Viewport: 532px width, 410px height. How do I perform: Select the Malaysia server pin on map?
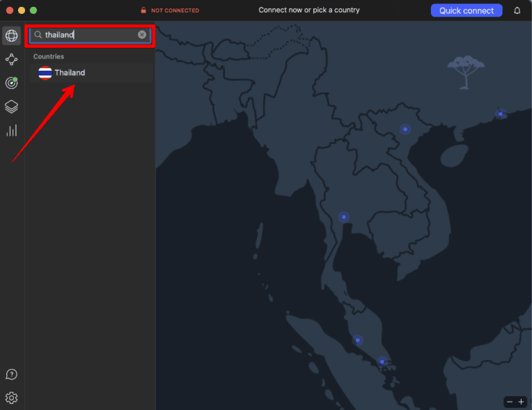tap(357, 340)
